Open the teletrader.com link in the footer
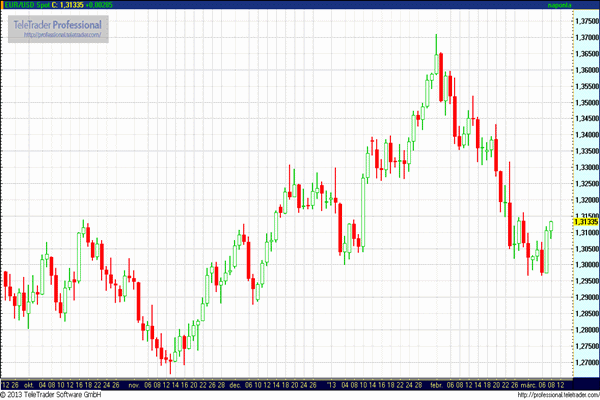 point(556,394)
